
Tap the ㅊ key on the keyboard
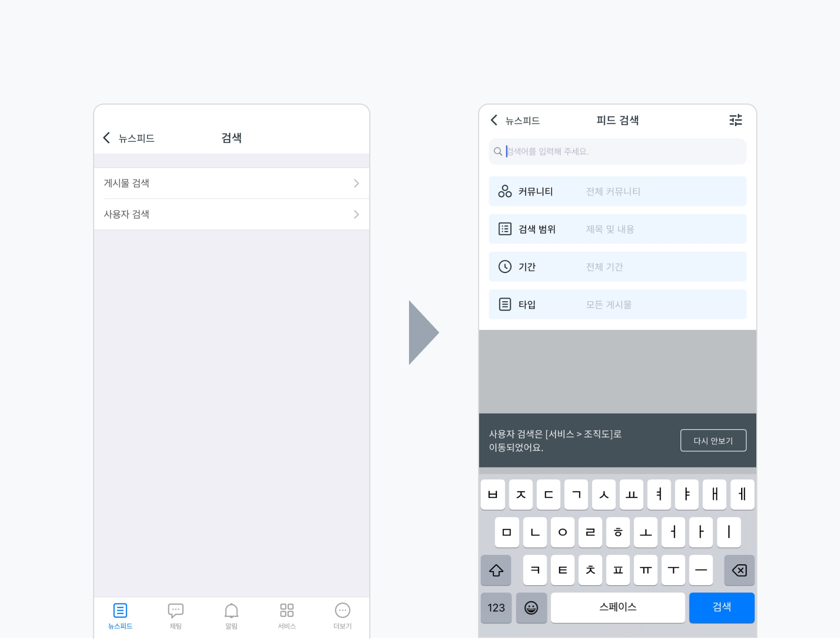click(x=591, y=570)
